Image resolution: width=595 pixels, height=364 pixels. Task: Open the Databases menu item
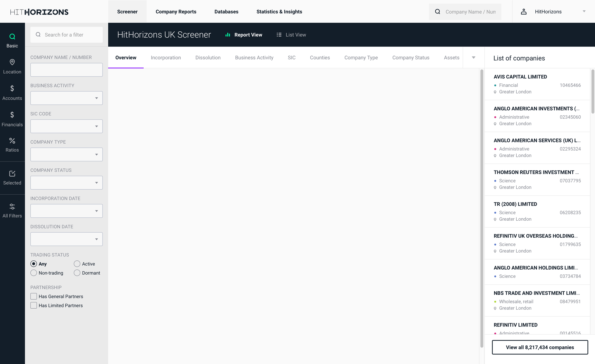[226, 11]
